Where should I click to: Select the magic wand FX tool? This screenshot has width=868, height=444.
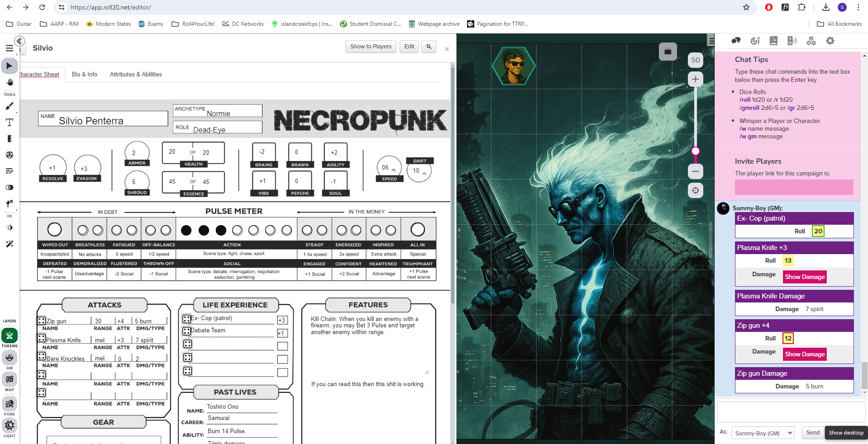(10, 244)
